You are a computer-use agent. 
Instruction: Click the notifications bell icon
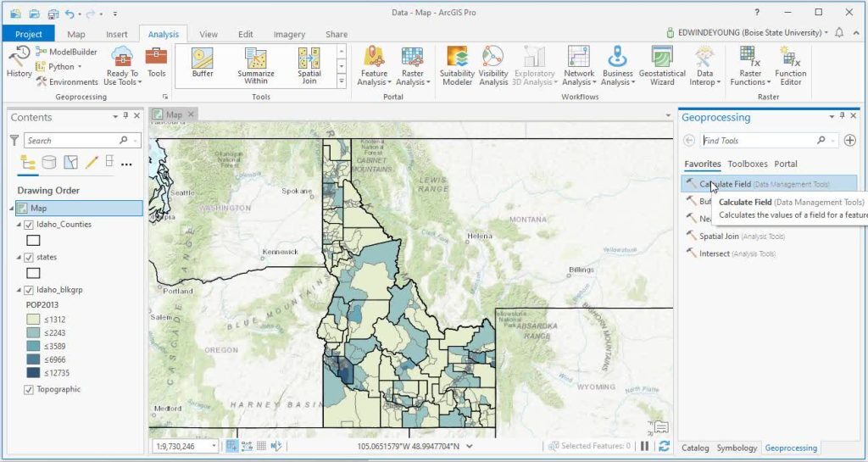839,33
